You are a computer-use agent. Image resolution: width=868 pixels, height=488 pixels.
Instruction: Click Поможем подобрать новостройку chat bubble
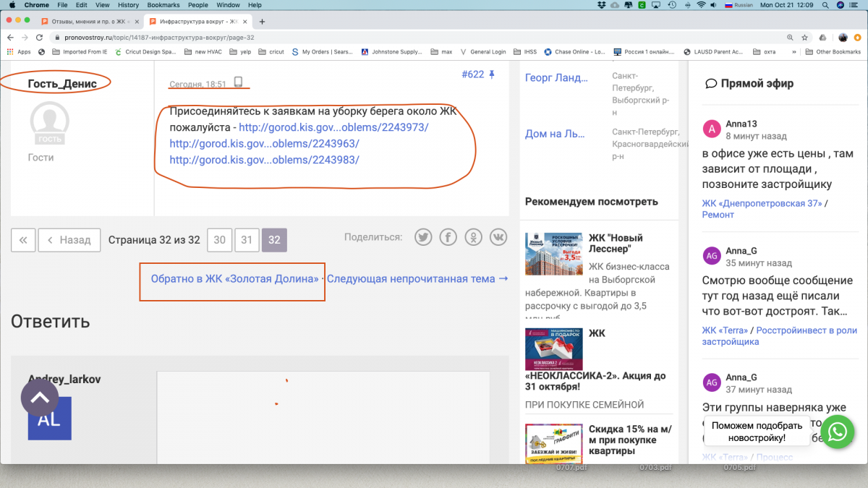[x=757, y=432]
